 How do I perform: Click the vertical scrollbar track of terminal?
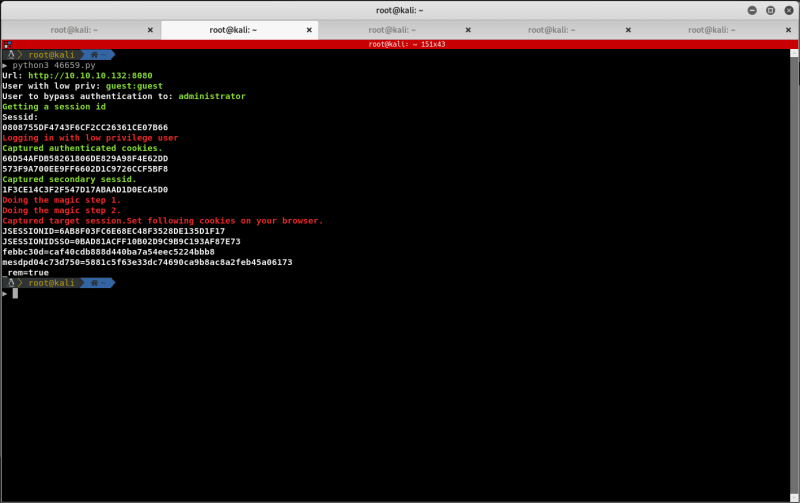[x=794, y=275]
